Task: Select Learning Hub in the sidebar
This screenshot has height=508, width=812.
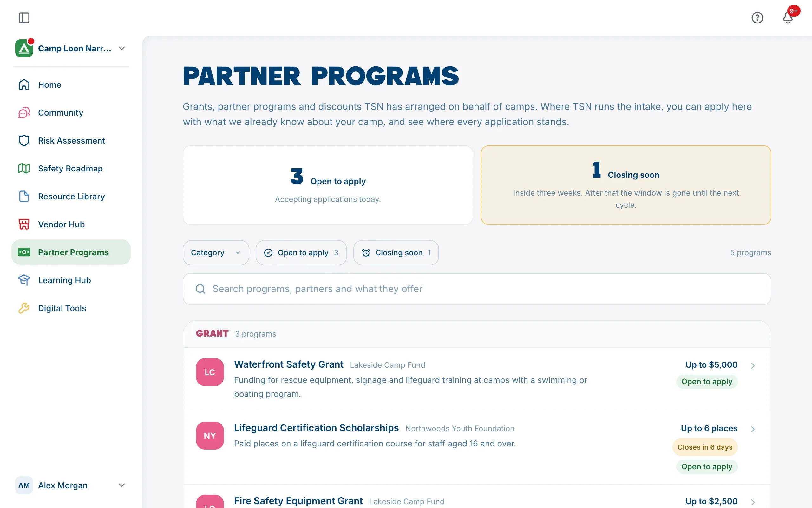Action: [x=71, y=280]
